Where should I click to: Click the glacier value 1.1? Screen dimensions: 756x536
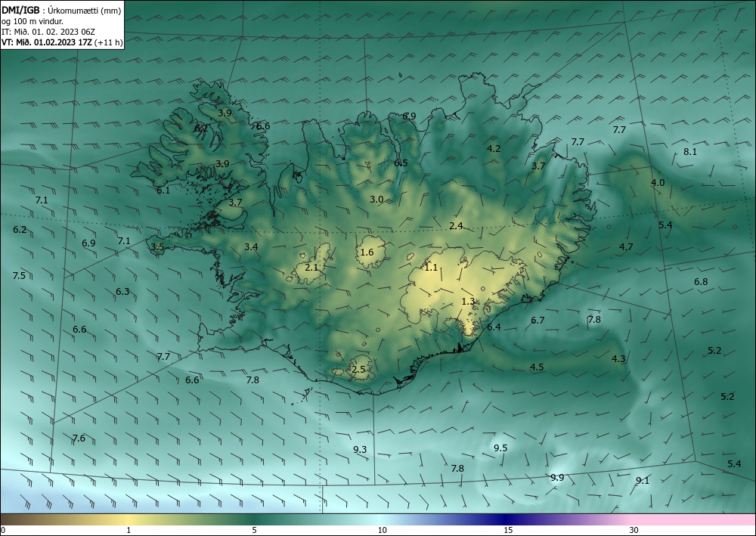431,267
